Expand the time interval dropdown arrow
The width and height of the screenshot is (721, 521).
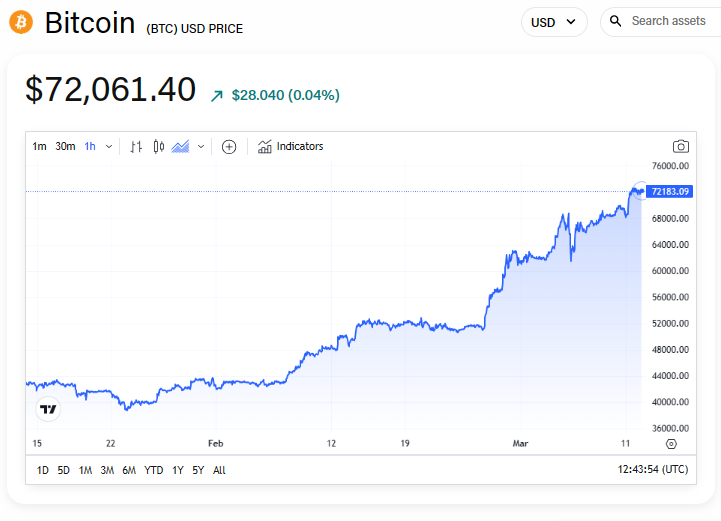click(109, 147)
